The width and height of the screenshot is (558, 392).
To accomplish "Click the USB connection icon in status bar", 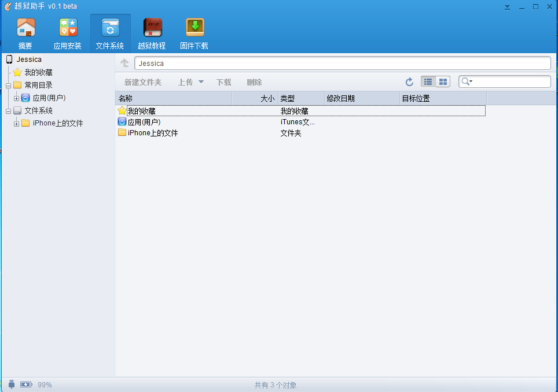I will pyautogui.click(x=11, y=384).
